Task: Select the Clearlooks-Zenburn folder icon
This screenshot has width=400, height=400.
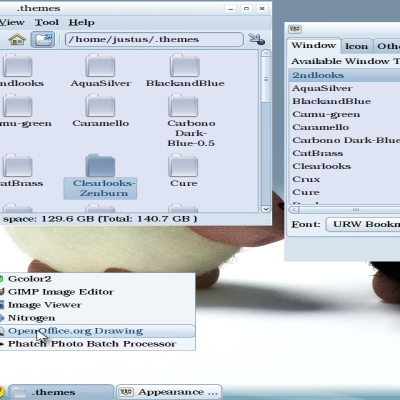Action: point(100,165)
